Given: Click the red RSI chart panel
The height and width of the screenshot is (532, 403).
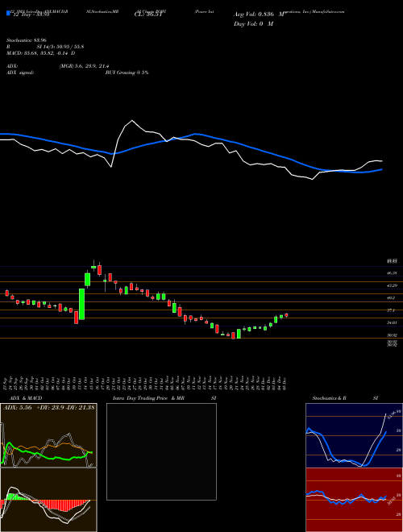Looking at the screenshot, I should [354, 500].
